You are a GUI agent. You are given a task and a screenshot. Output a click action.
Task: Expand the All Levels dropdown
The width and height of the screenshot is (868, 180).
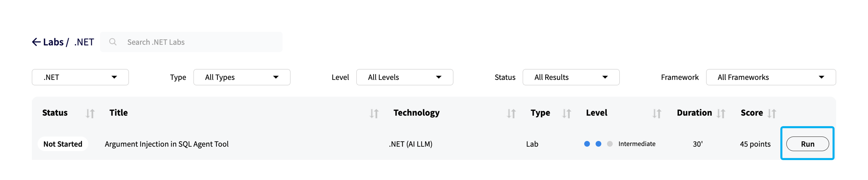[x=404, y=77]
